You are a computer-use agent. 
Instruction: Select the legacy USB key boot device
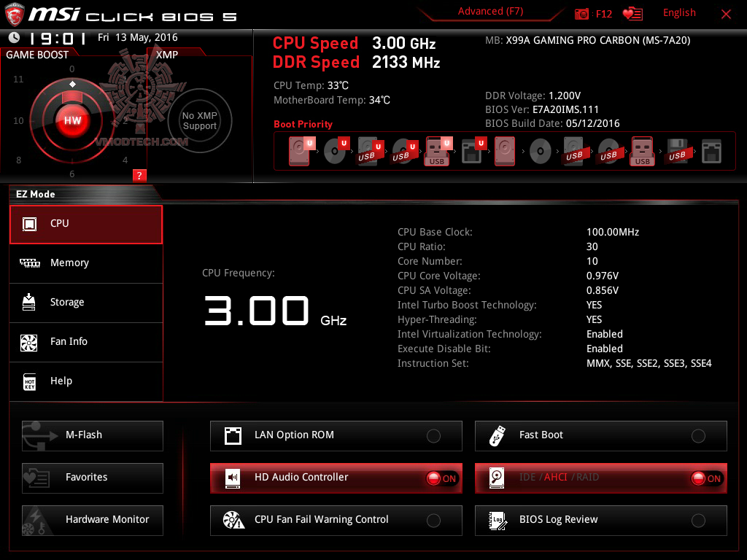(643, 152)
